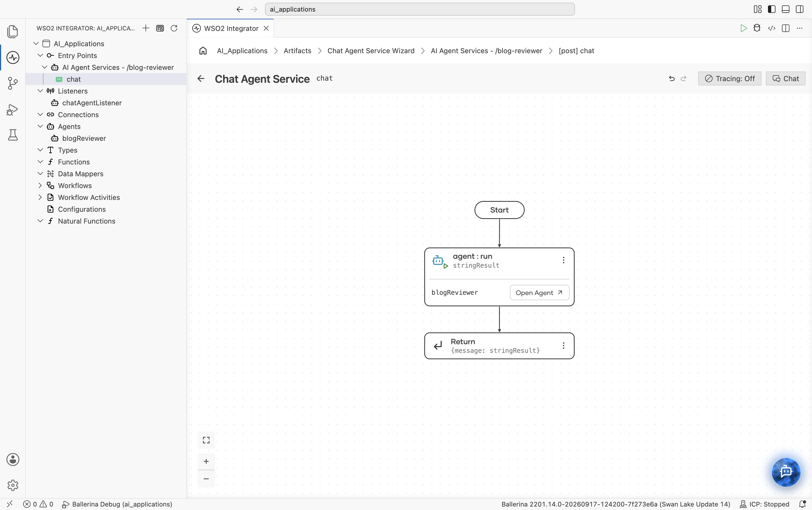Collapse the Listeners tree node
The width and height of the screenshot is (812, 510).
coord(40,91)
